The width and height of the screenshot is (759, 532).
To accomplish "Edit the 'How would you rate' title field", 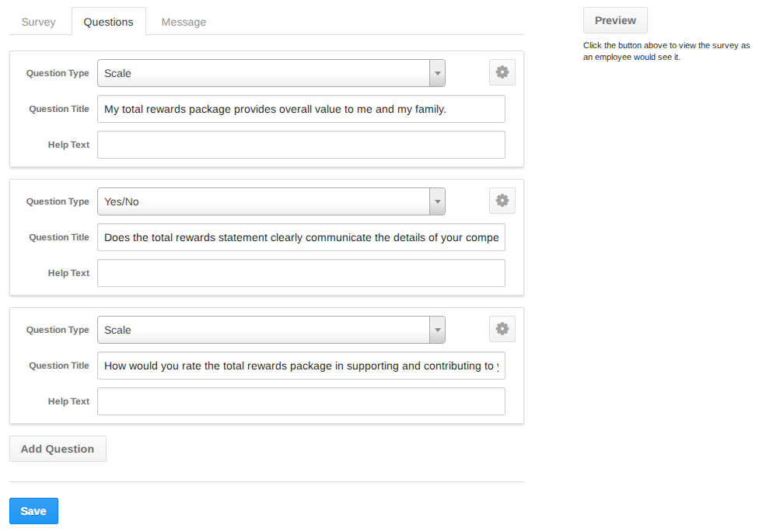I will coord(301,366).
